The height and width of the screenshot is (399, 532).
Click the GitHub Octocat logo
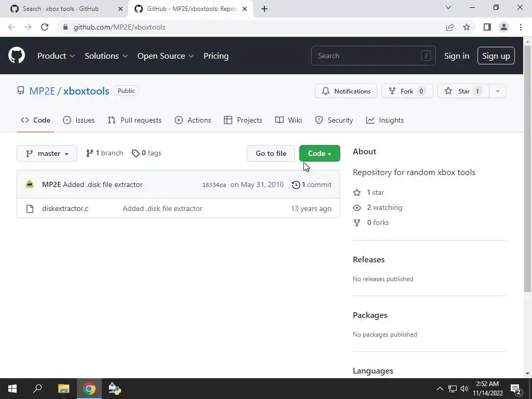coord(17,56)
